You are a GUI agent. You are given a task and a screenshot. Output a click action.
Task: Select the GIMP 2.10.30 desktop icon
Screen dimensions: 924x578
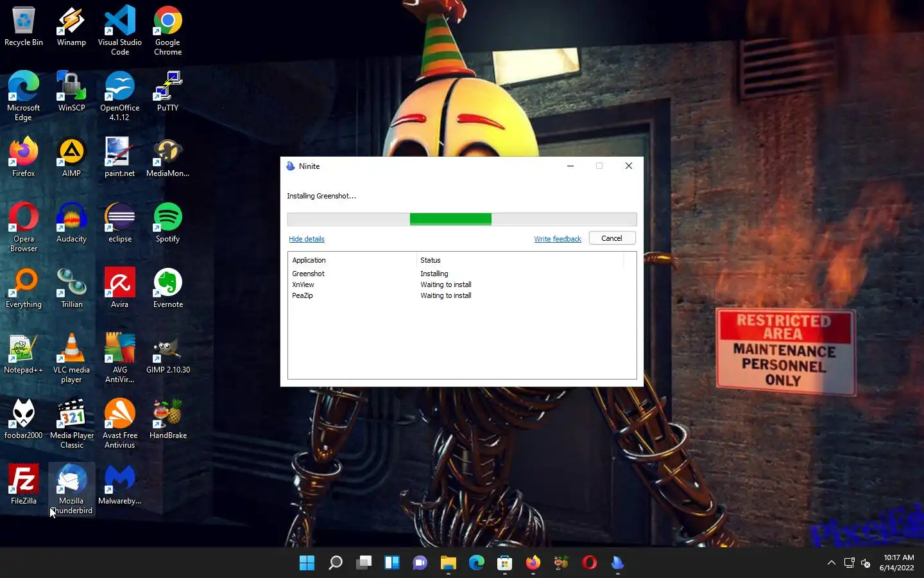[x=168, y=354]
